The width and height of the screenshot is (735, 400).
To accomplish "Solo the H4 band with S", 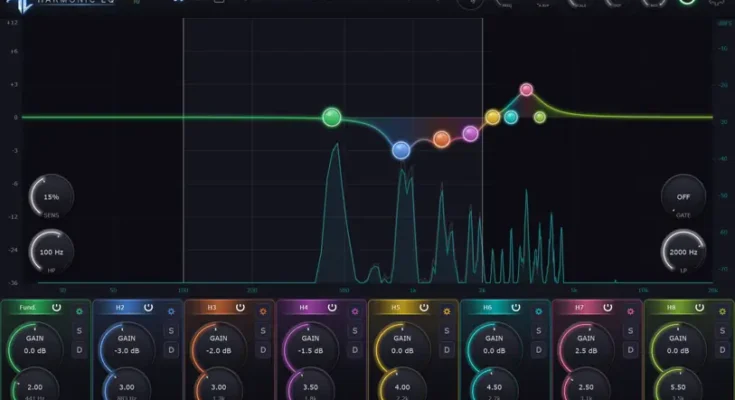I will click(355, 331).
